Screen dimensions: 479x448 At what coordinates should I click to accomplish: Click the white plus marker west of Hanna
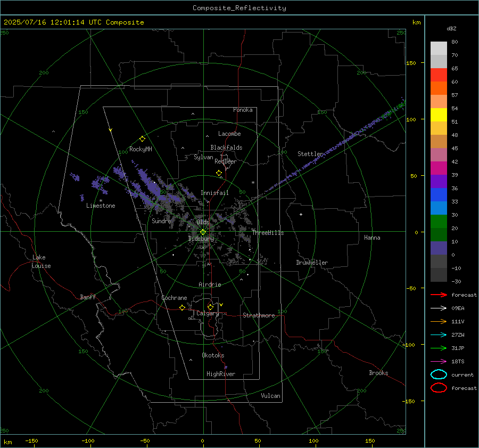[301, 214]
